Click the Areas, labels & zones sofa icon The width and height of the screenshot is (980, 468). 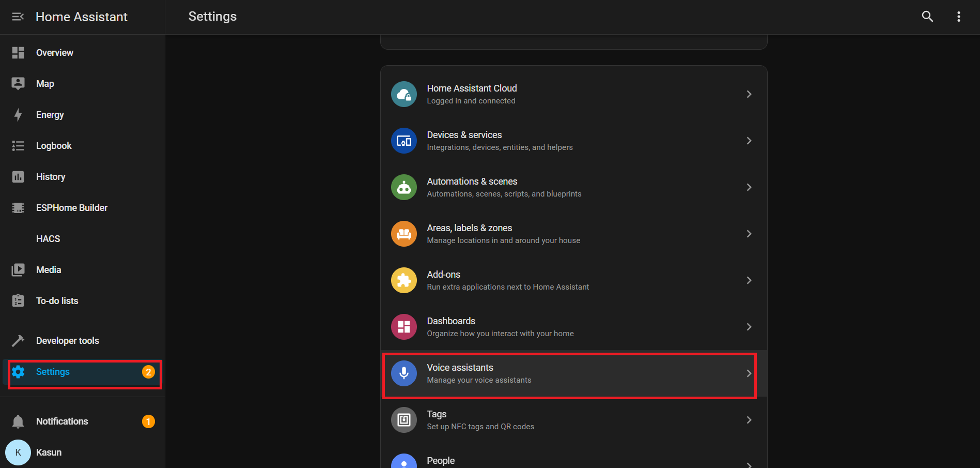tap(404, 234)
